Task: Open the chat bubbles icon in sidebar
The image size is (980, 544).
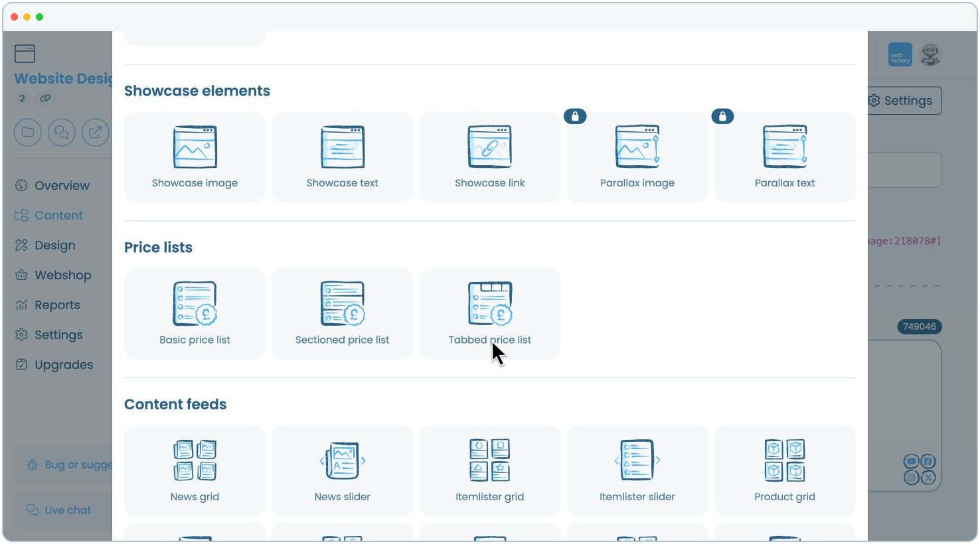Action: 62,133
